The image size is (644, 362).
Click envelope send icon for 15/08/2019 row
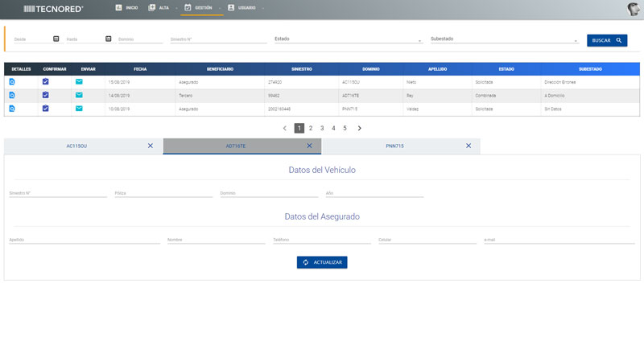pos(79,82)
